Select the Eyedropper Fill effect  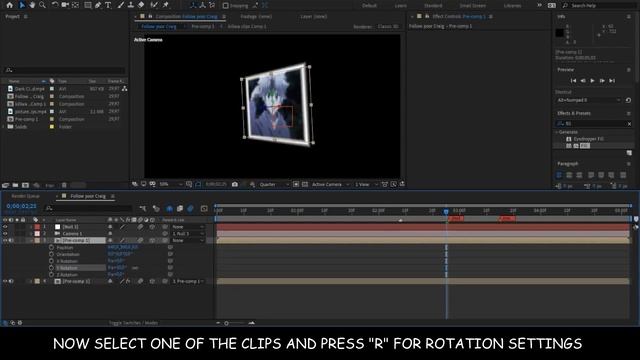pos(588,139)
